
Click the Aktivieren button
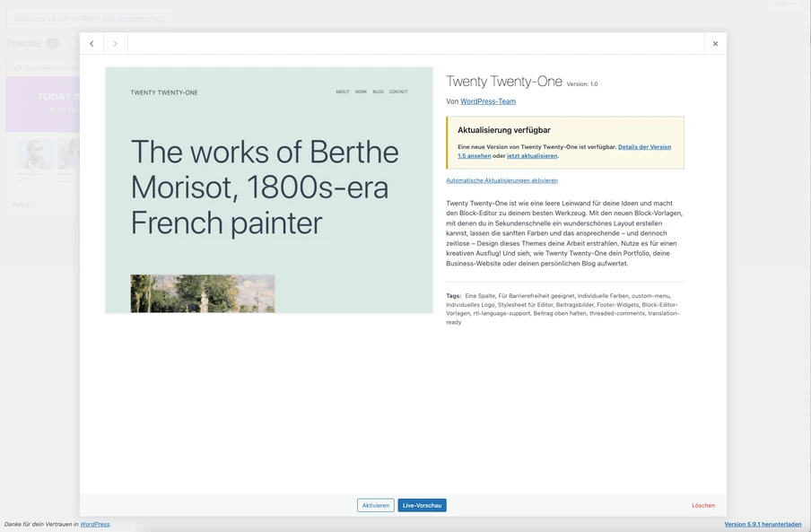coord(376,505)
